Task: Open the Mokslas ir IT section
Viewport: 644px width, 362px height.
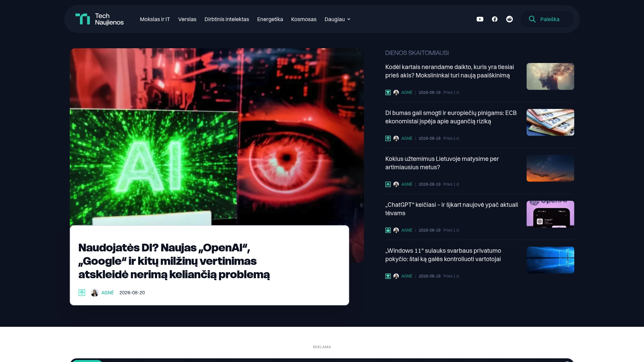Action: click(155, 19)
